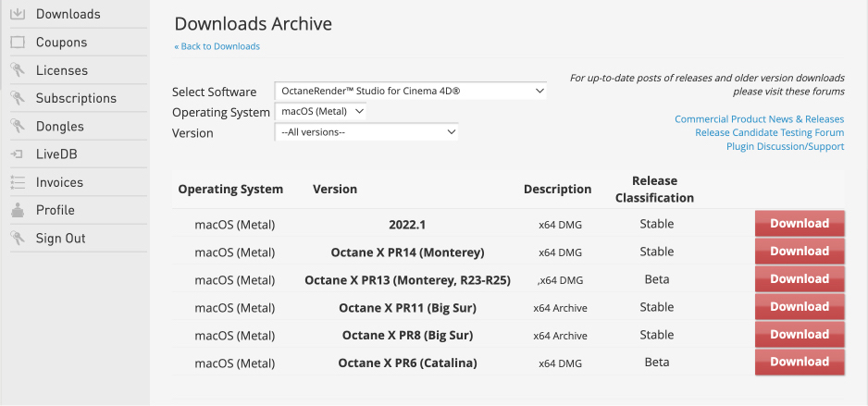Image resolution: width=868 pixels, height=406 pixels.
Task: Click the Licenses key icon
Action: pos(18,70)
